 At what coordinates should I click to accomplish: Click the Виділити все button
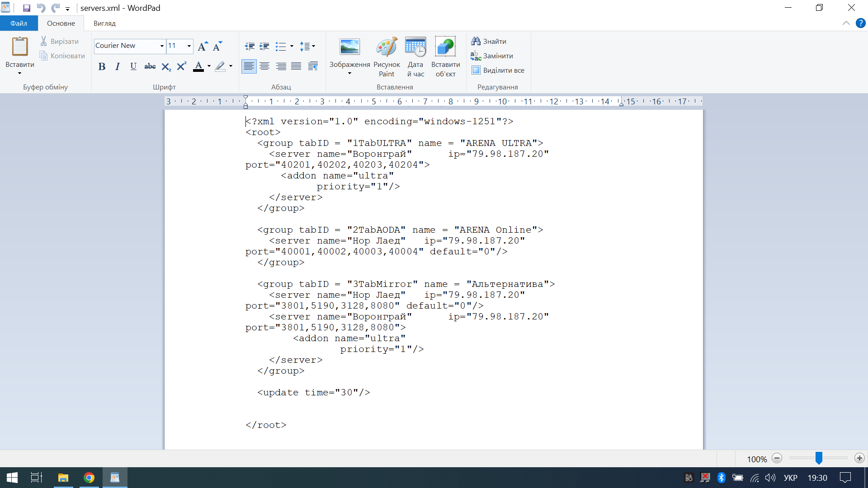coord(498,70)
